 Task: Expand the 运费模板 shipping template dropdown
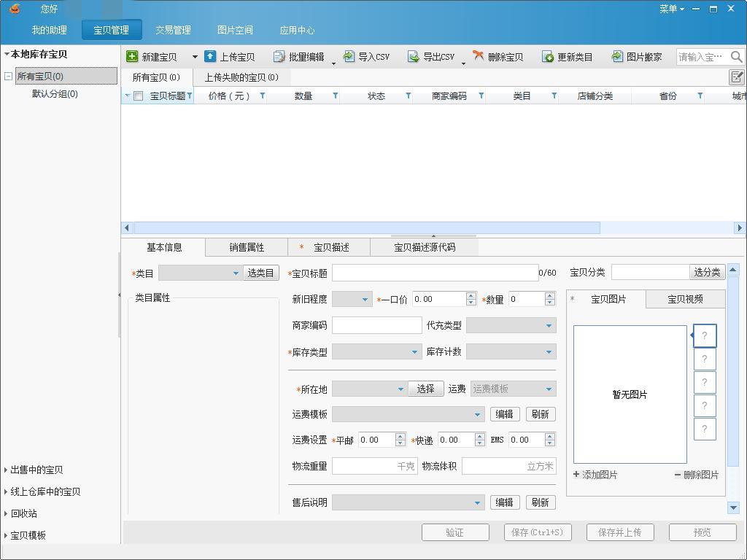478,413
